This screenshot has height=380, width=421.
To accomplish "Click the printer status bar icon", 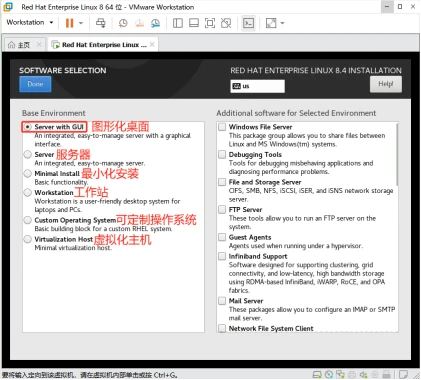I will (352, 375).
